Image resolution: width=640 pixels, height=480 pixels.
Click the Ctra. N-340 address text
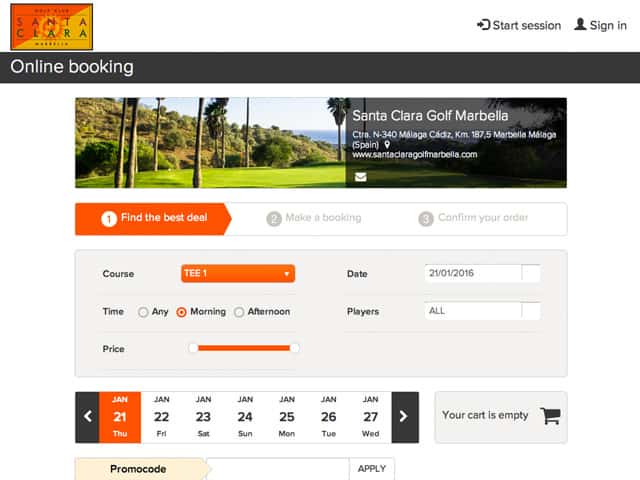coord(454,139)
